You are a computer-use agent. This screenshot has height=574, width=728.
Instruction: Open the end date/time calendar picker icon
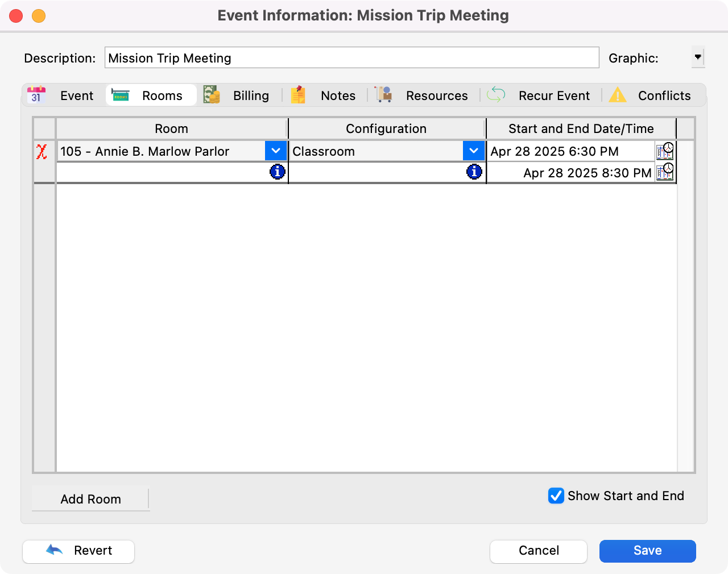[x=664, y=172]
